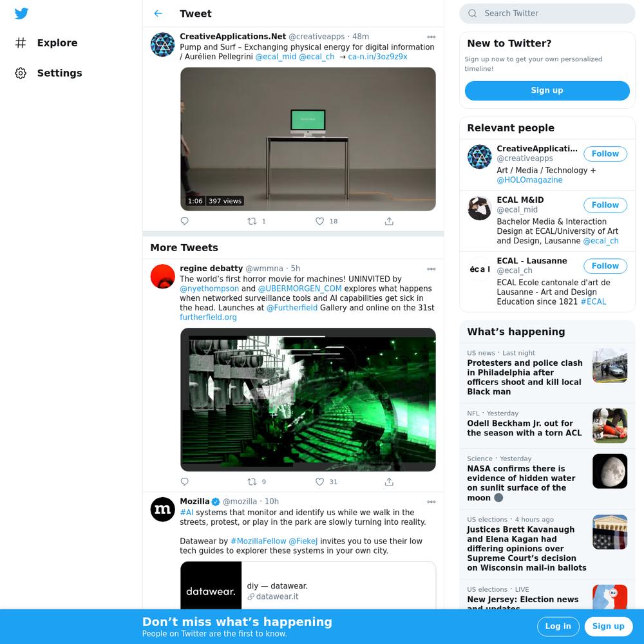Like regine debatty's tweet
Screen dimensions: 644x644
point(319,481)
